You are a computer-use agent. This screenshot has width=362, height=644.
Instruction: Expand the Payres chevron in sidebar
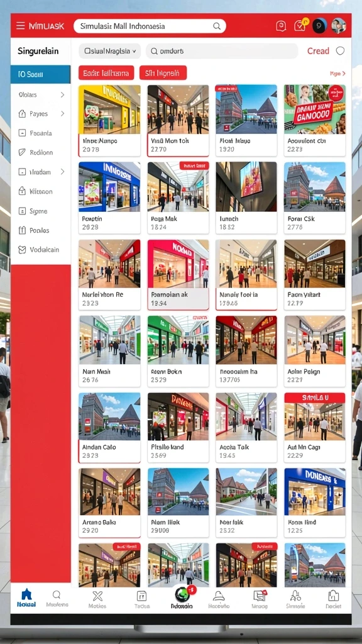pos(62,114)
